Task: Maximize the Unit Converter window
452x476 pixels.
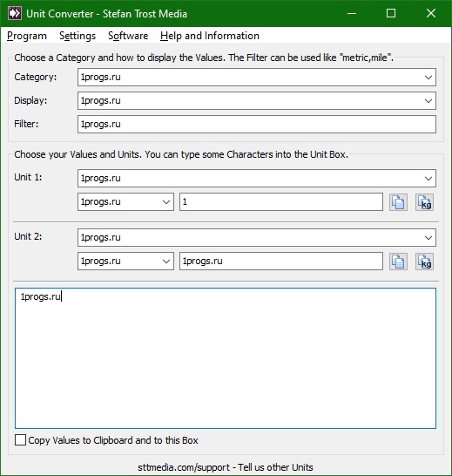Action: (391, 13)
